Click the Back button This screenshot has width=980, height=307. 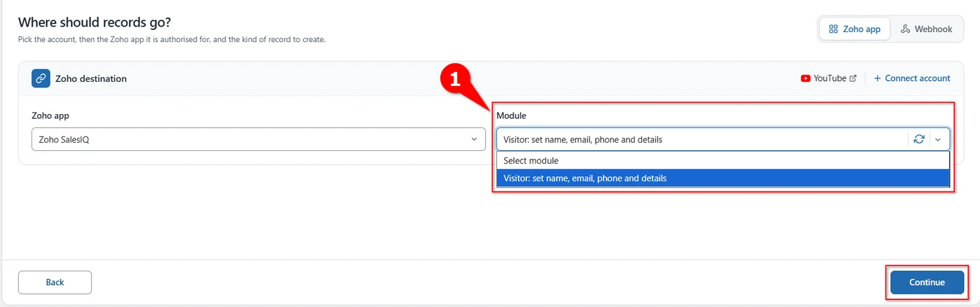[x=55, y=283]
